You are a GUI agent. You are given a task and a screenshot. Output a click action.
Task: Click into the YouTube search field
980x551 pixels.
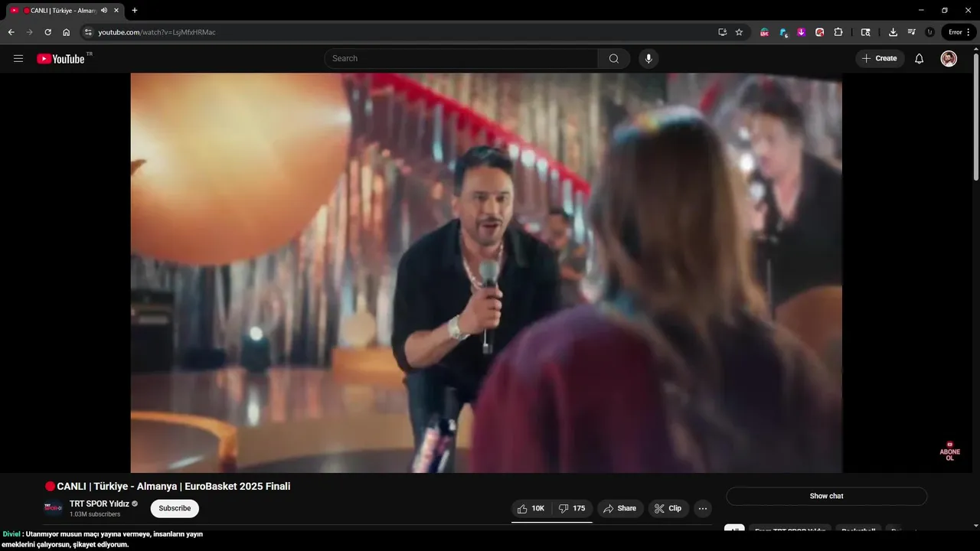point(462,58)
